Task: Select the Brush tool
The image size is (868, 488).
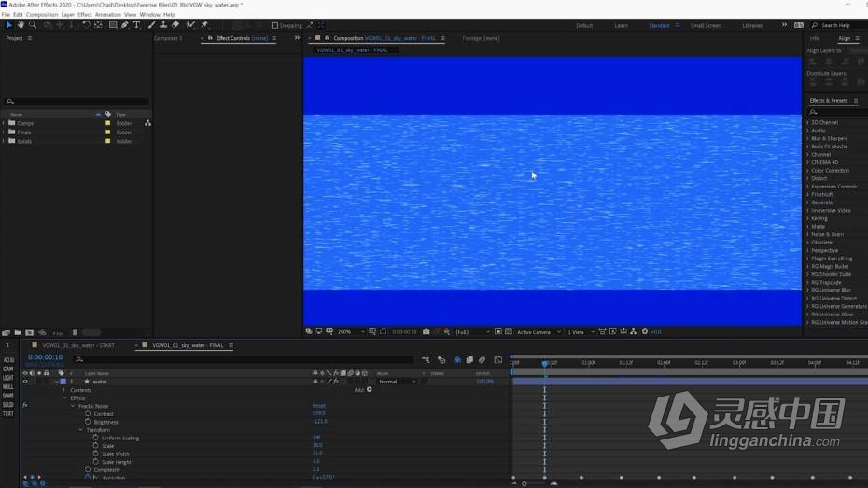Action: [x=152, y=25]
